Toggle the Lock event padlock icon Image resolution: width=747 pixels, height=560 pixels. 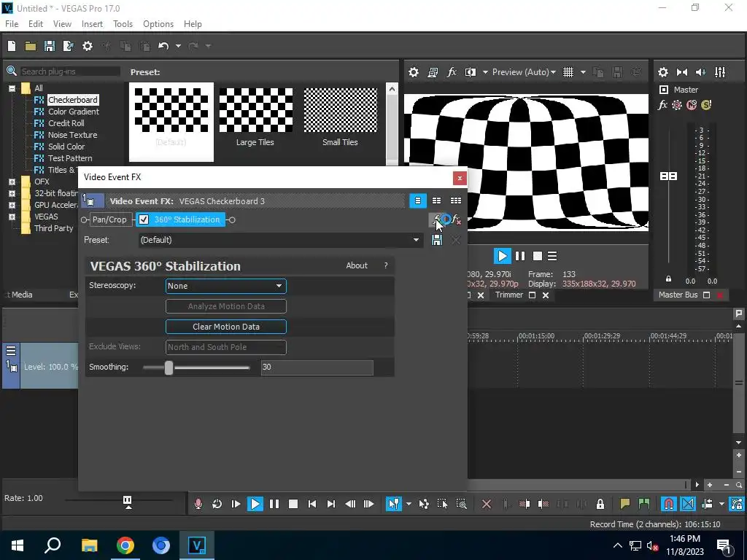point(600,504)
